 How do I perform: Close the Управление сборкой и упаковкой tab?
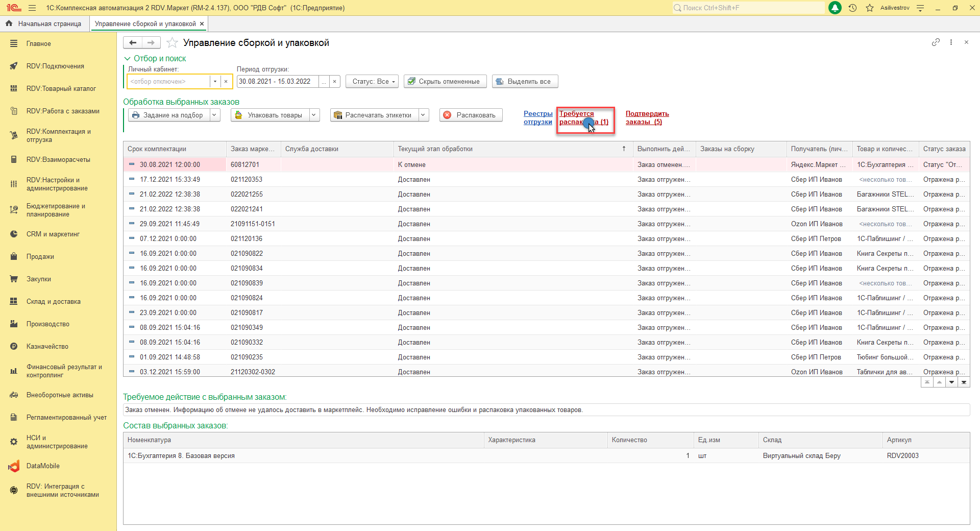202,24
